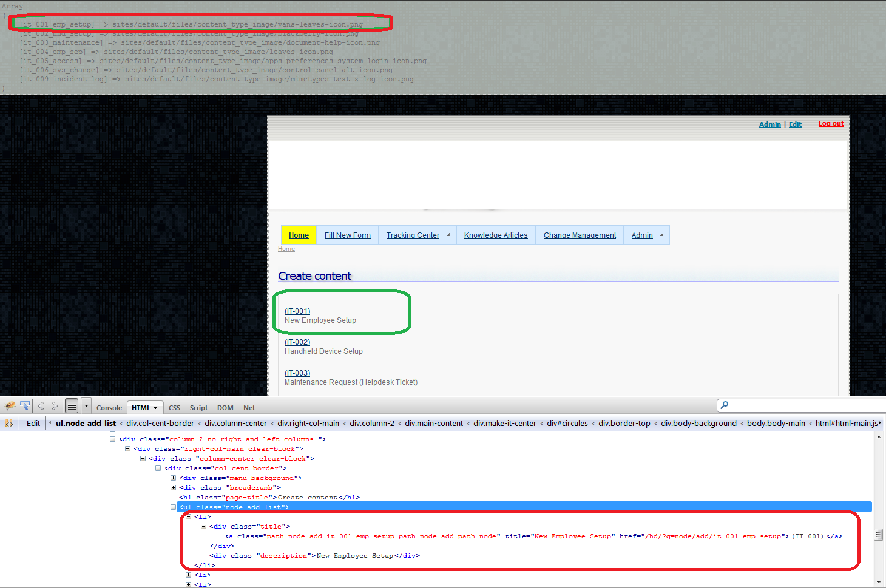
Task: Click the Log out link
Action: tap(831, 123)
